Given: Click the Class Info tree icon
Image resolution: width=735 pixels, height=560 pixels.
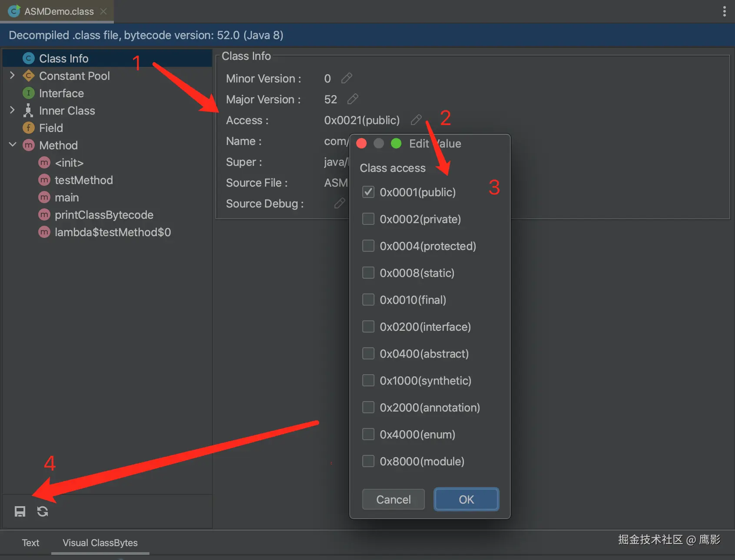Looking at the screenshot, I should pyautogui.click(x=29, y=58).
